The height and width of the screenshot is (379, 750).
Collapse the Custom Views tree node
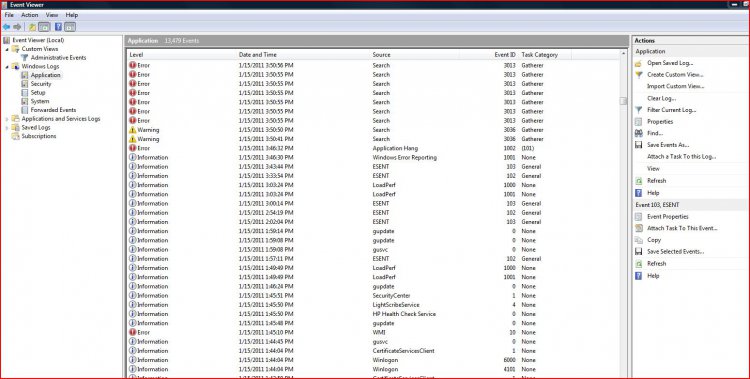click(7, 49)
